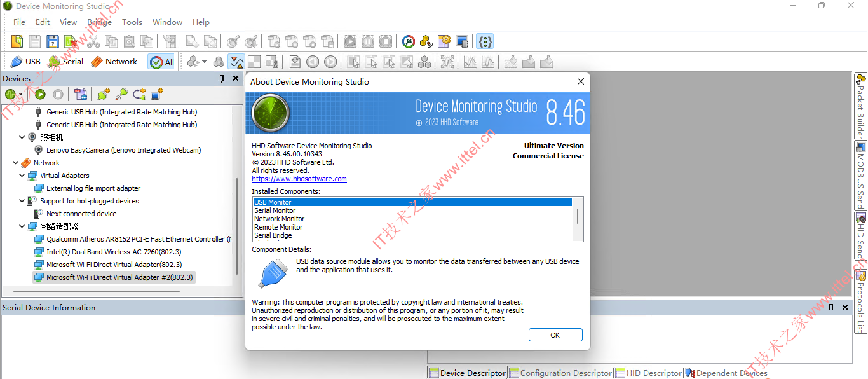This screenshot has height=379, width=868.
Task: Click the round green branch icon in toolbar
Action: (409, 41)
